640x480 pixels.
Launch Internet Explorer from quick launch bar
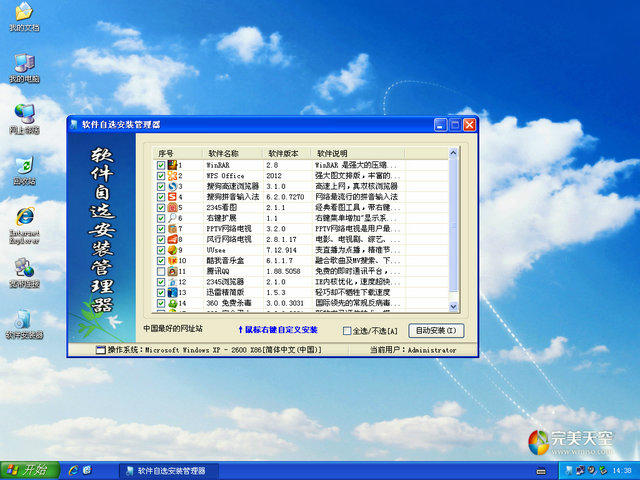73,471
